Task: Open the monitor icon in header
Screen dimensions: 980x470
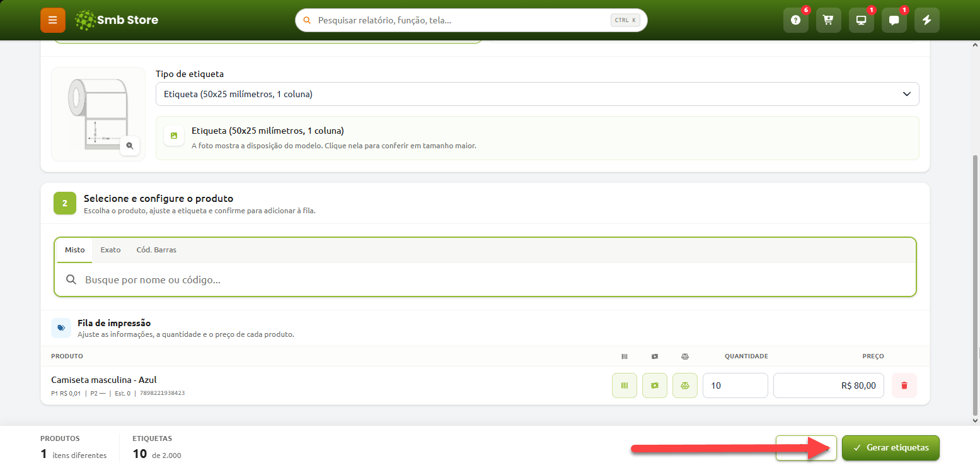Action: tap(862, 20)
